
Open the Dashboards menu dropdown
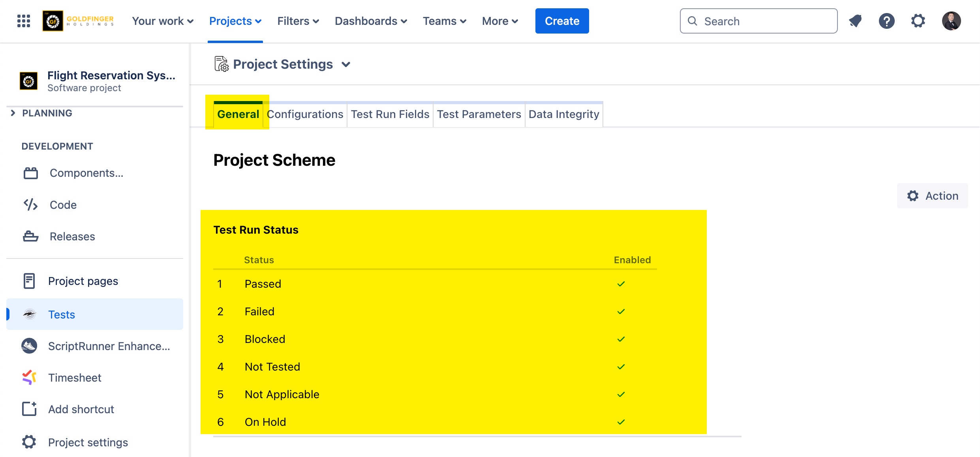(370, 21)
